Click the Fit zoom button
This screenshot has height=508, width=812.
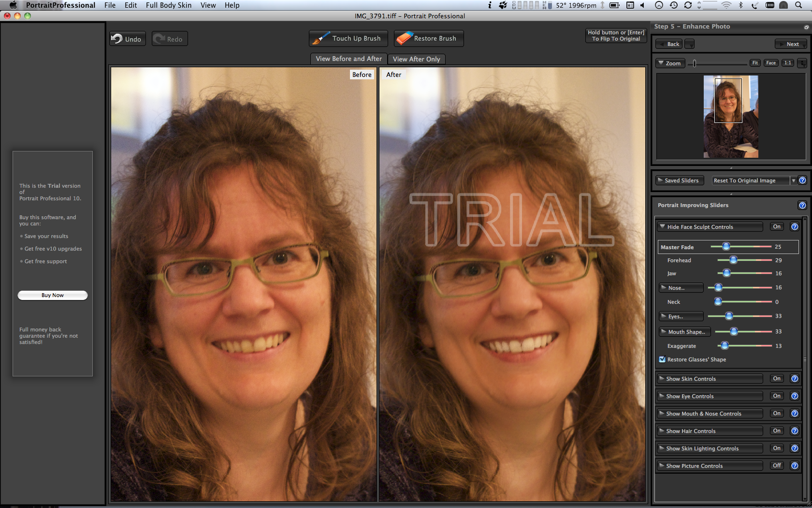(755, 63)
